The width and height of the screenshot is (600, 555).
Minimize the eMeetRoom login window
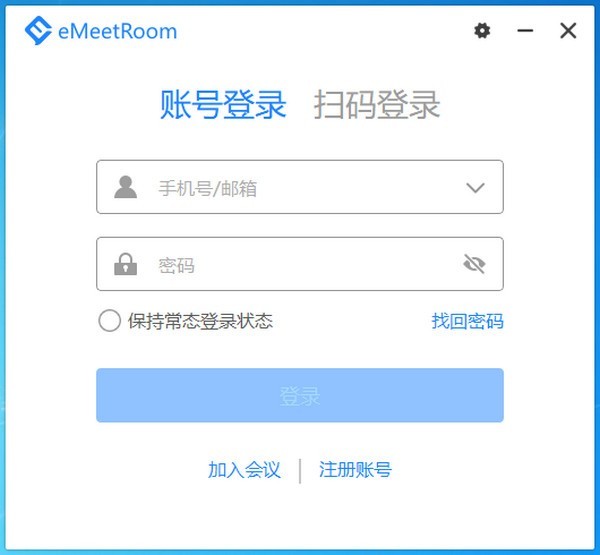click(525, 31)
